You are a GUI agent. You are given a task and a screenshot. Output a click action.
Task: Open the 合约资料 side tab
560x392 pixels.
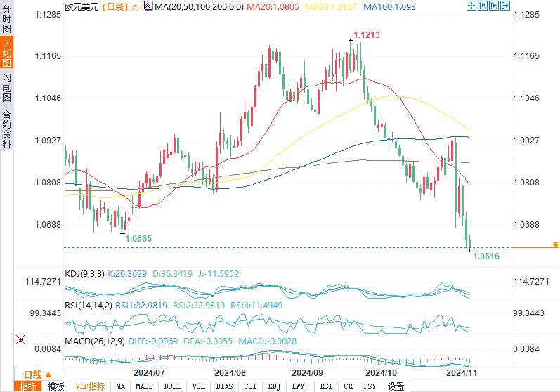tap(6, 128)
